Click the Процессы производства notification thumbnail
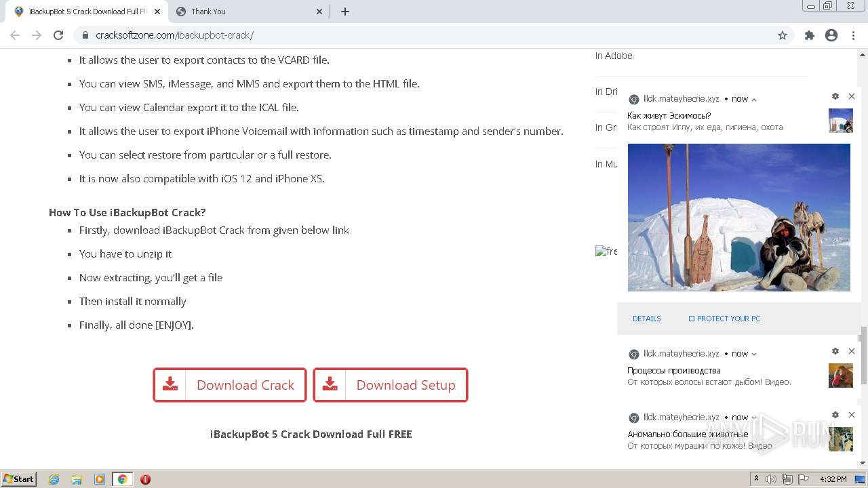868x488 pixels. 841,375
